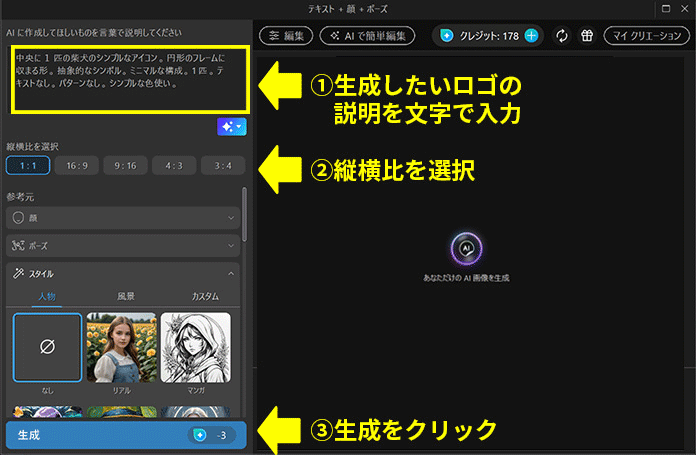This screenshot has width=696, height=455.
Task: Click the face outline icon
Action: tap(18, 218)
